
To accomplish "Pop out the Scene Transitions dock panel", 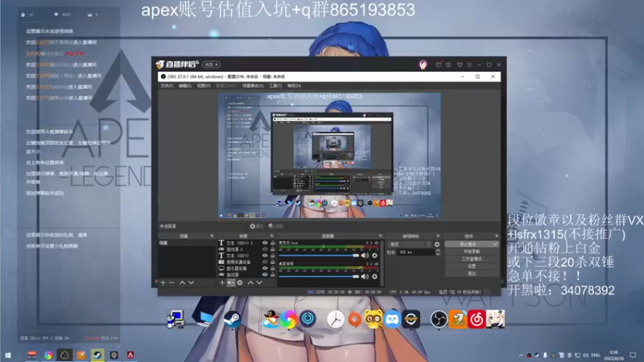I will [x=438, y=236].
